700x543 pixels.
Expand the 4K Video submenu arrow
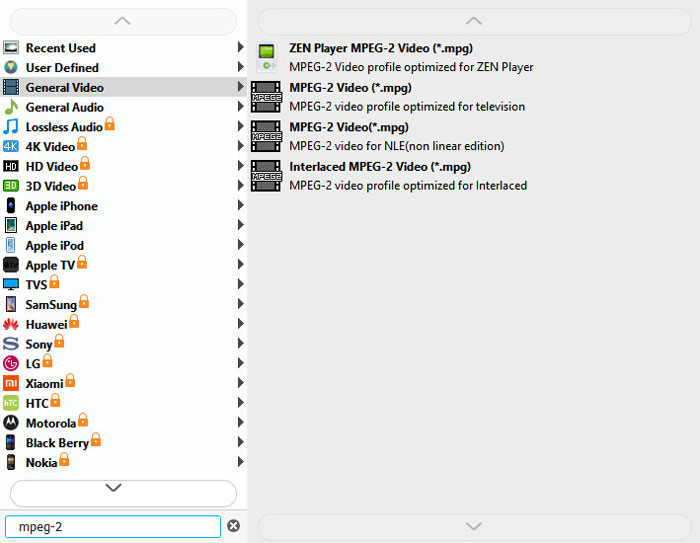[x=240, y=146]
